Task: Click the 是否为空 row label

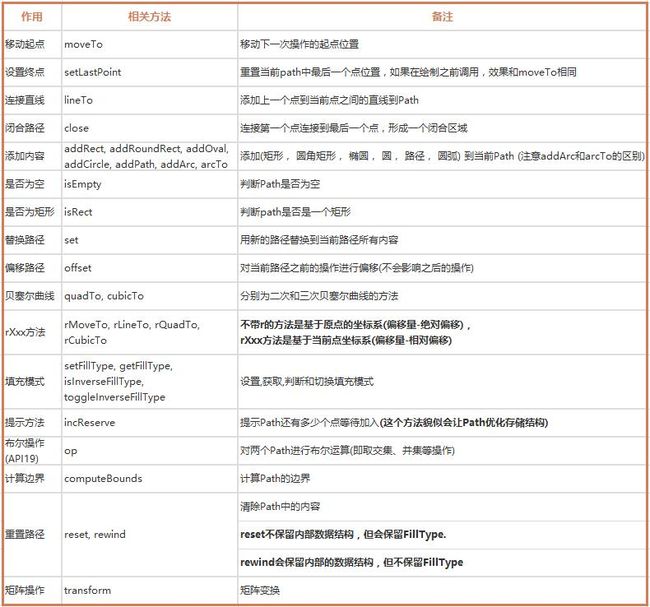Action: 25,184
